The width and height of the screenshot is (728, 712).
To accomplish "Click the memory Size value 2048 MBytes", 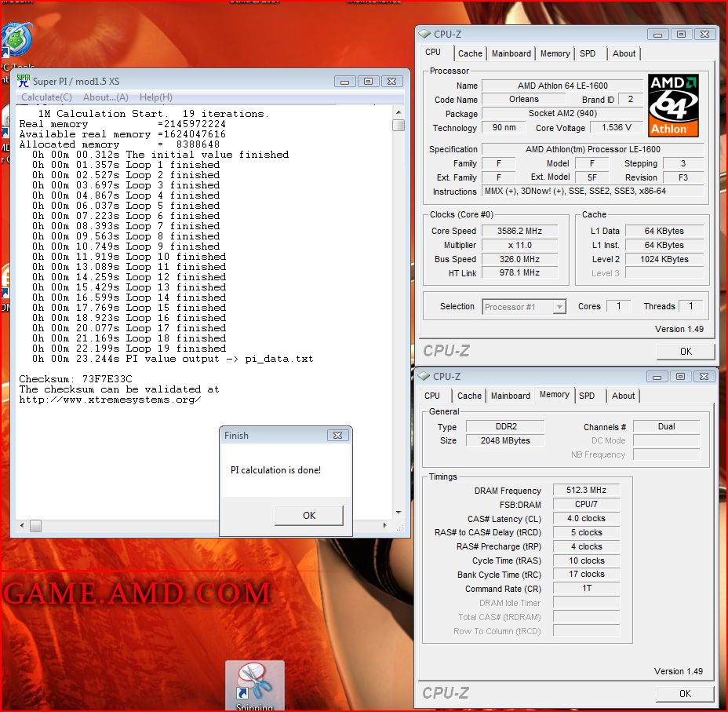I will click(x=505, y=440).
